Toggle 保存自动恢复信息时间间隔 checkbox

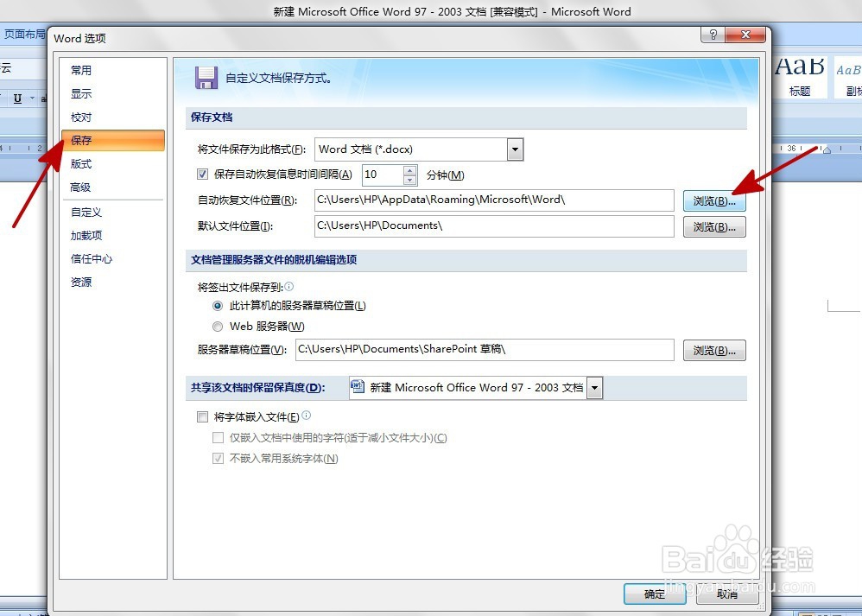(202, 175)
